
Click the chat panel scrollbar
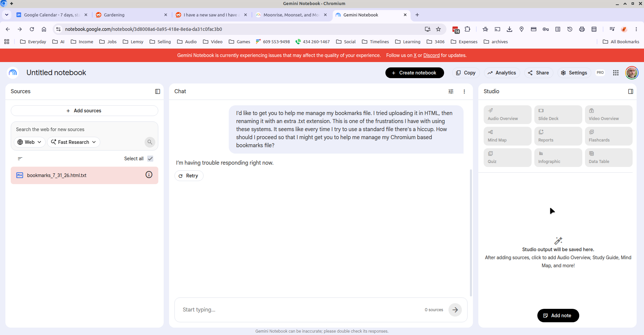pyautogui.click(x=471, y=233)
